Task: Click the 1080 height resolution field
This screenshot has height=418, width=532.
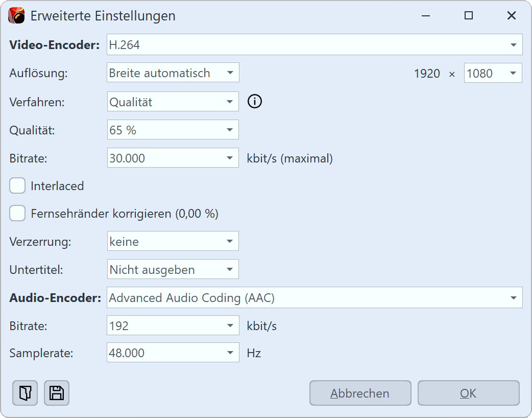Action: point(485,73)
